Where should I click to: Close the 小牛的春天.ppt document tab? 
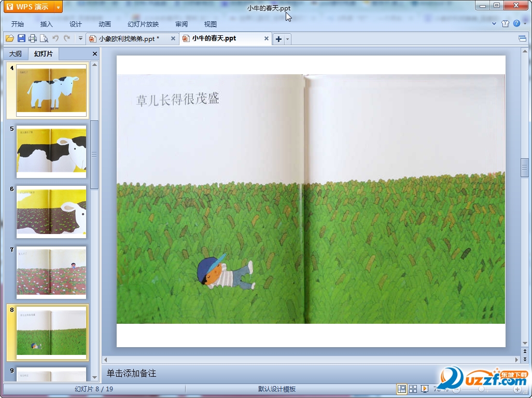coord(267,38)
